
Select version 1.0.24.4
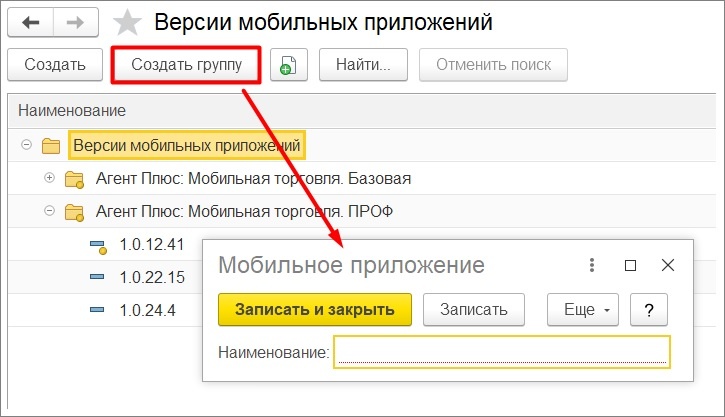(x=147, y=310)
